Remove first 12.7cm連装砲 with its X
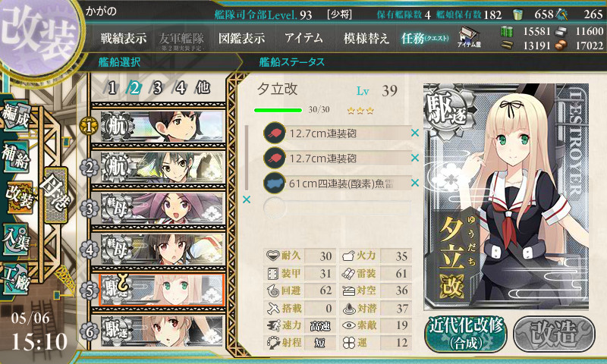The height and width of the screenshot is (364, 607). [414, 133]
